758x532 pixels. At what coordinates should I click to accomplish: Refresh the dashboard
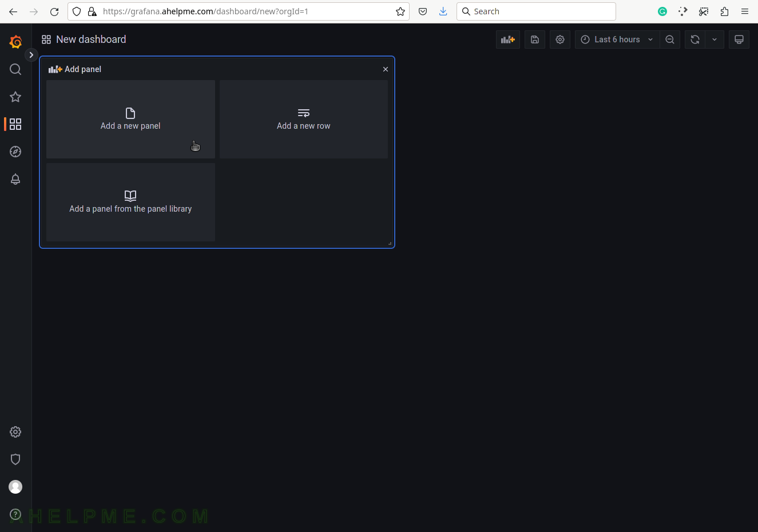click(x=695, y=39)
